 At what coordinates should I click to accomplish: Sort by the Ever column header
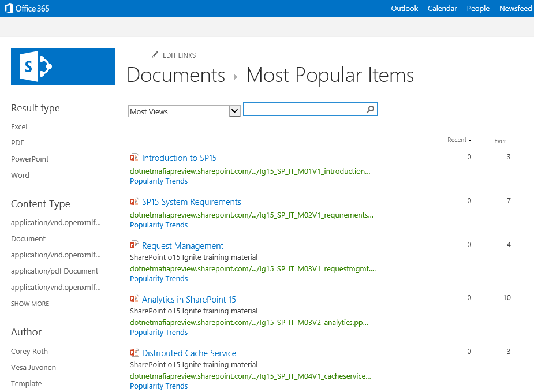pos(500,141)
